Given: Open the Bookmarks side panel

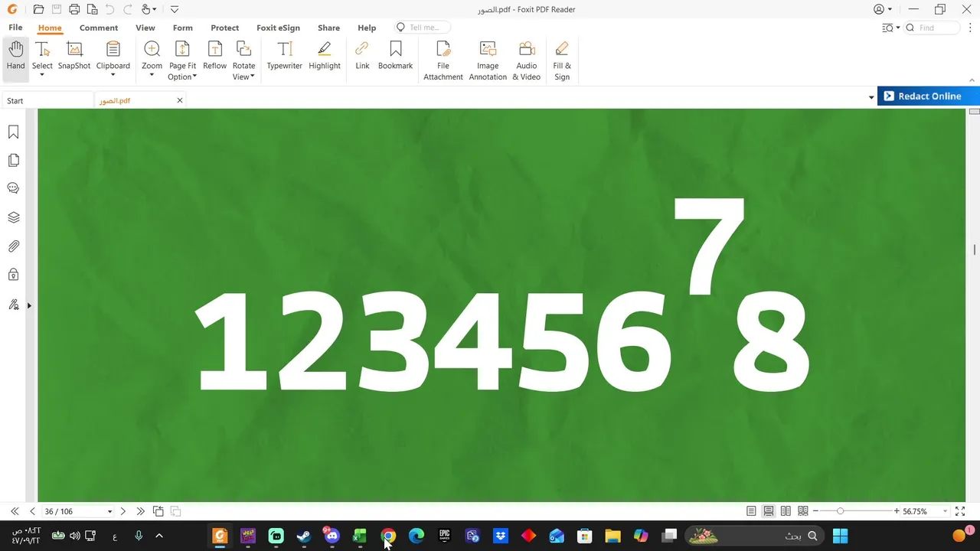Looking at the screenshot, I should click(13, 132).
